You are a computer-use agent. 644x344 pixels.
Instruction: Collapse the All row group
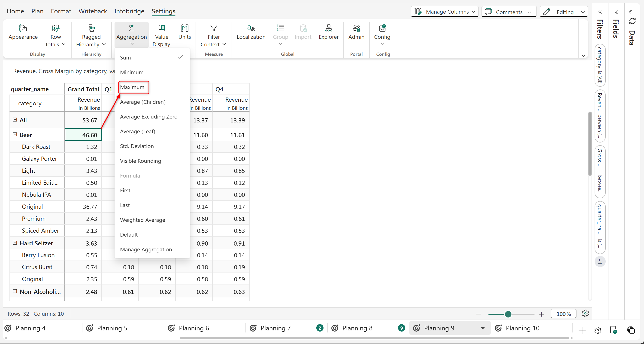(15, 120)
